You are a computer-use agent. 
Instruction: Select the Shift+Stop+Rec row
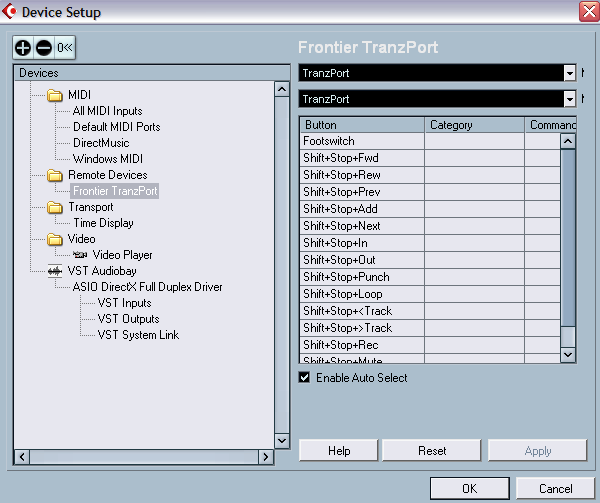click(430, 345)
